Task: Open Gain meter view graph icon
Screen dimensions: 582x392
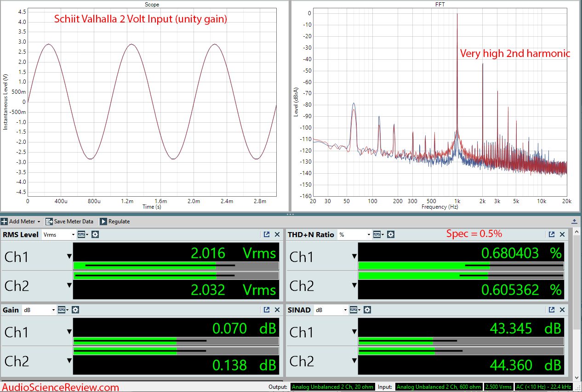Action: pos(63,310)
